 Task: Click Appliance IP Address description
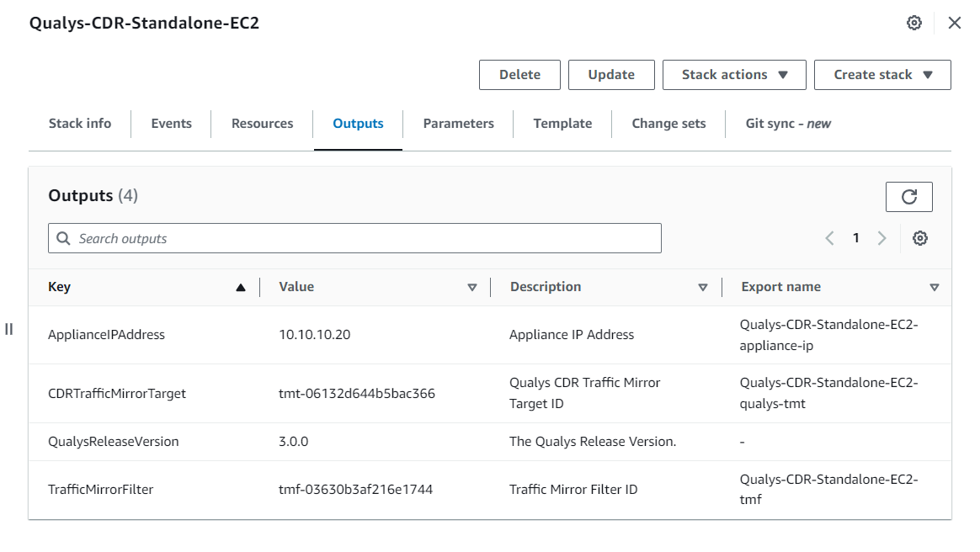[572, 335]
